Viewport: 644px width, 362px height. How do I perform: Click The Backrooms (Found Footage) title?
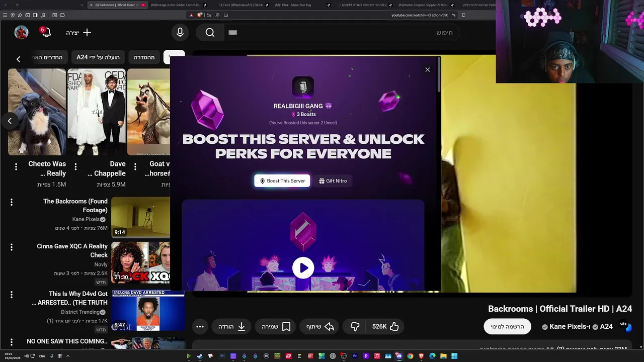point(75,206)
